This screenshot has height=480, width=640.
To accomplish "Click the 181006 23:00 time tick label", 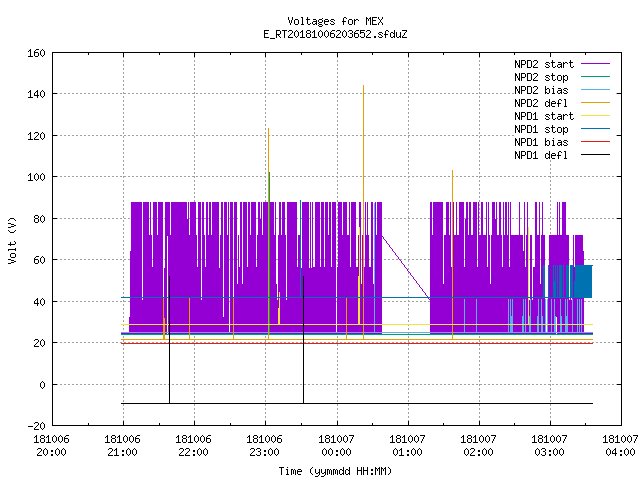I will [x=264, y=446].
